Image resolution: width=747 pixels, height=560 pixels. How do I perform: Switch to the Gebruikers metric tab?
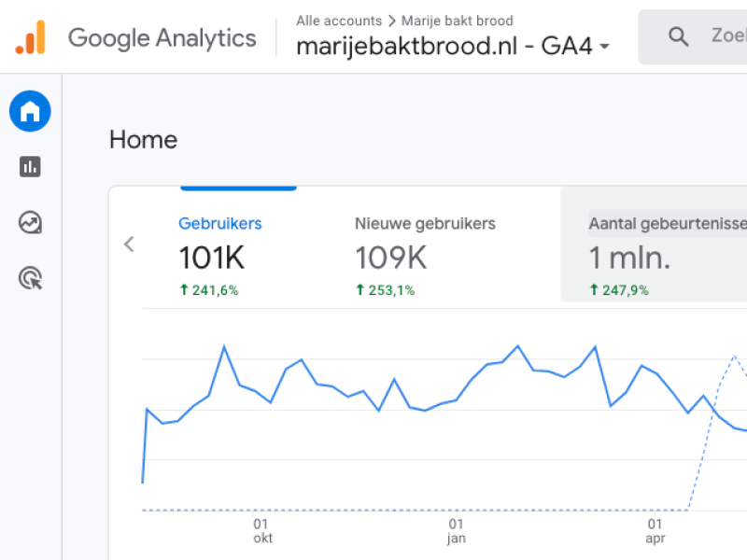(x=220, y=224)
